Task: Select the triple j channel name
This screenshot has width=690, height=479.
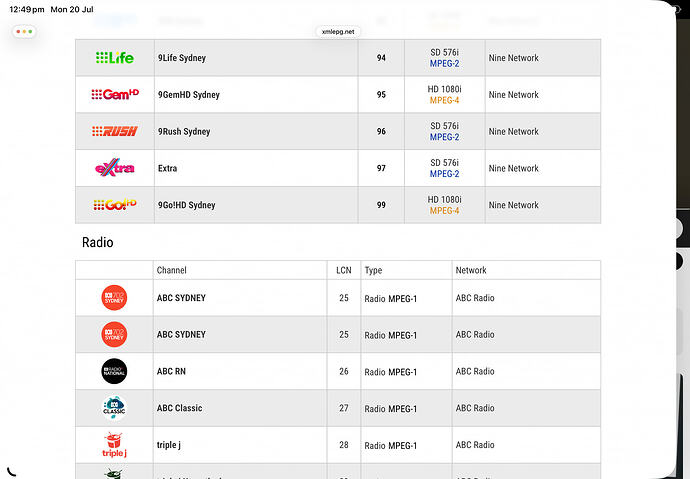Action: coord(169,445)
